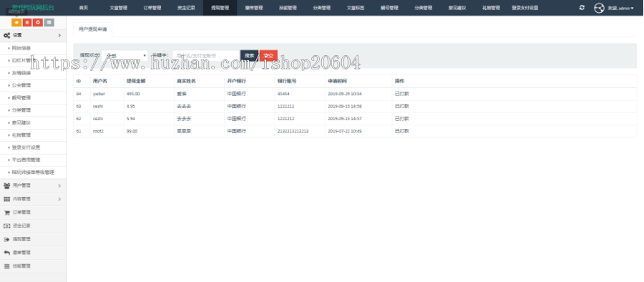Open 礼物管理 in top navigation
The width and height of the screenshot is (644, 282).
491,8
